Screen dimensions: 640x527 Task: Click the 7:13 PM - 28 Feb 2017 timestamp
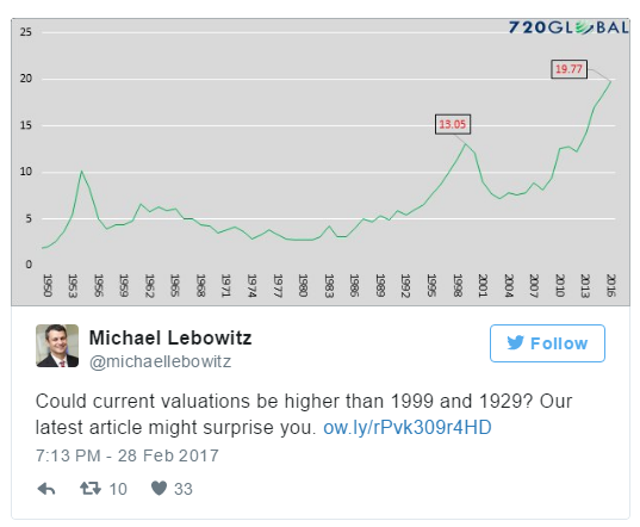tap(127, 455)
